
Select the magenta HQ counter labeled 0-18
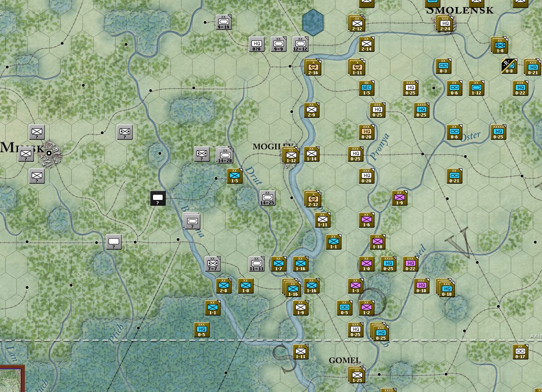[x=422, y=286]
